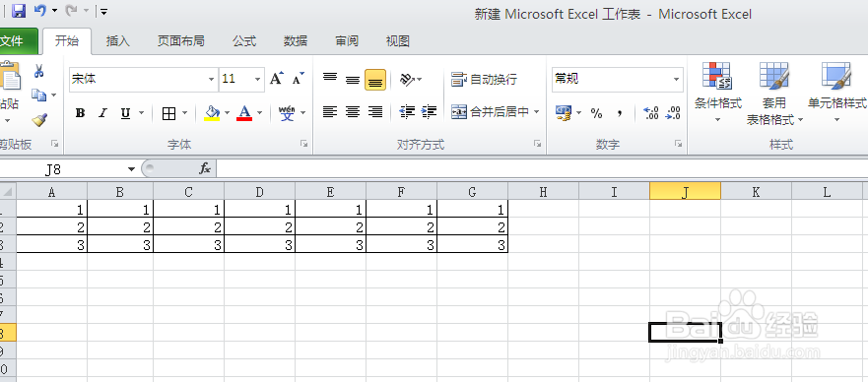This screenshot has width=868, height=382.
Task: Expand the borders dropdown arrow
Action: (x=185, y=113)
